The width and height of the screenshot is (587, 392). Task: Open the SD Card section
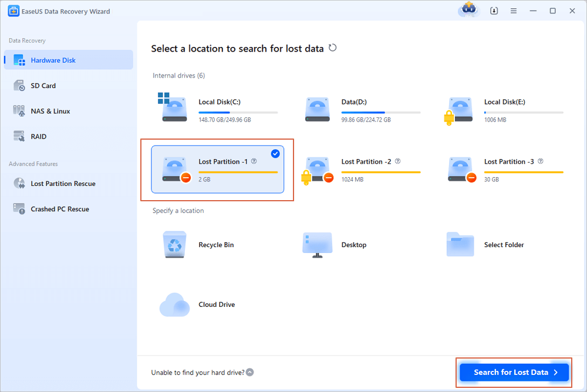(43, 86)
